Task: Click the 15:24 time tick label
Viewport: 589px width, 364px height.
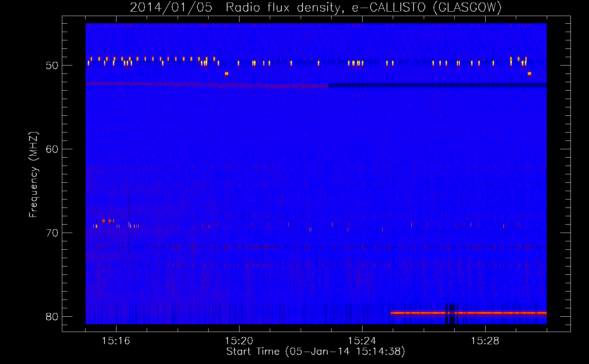Action: (x=362, y=341)
